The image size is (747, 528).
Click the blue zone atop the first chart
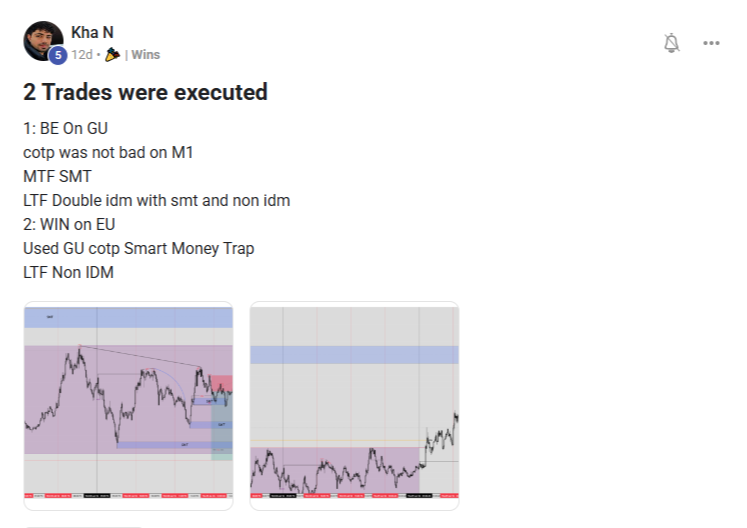(x=128, y=317)
